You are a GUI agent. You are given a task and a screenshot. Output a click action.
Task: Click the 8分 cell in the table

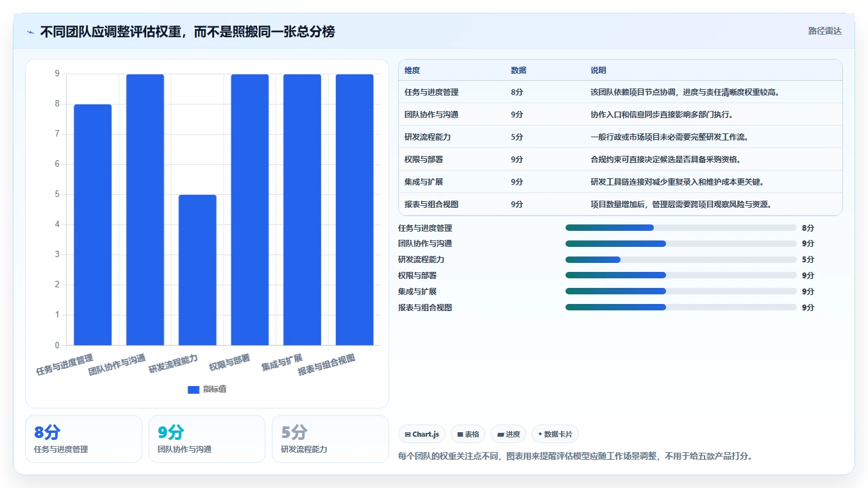click(x=517, y=92)
